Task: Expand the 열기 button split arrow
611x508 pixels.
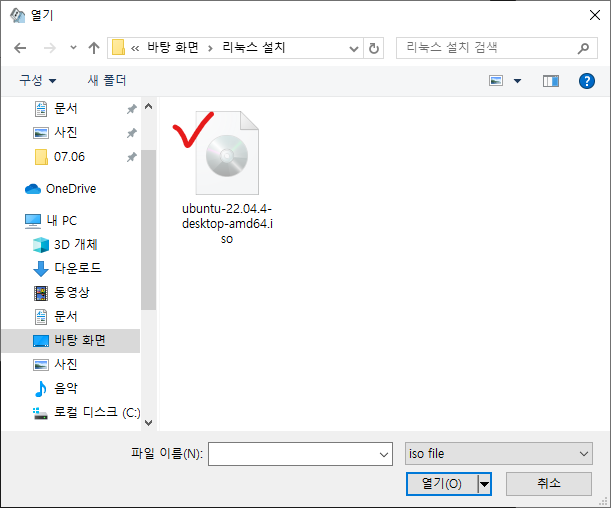Action: (x=484, y=484)
